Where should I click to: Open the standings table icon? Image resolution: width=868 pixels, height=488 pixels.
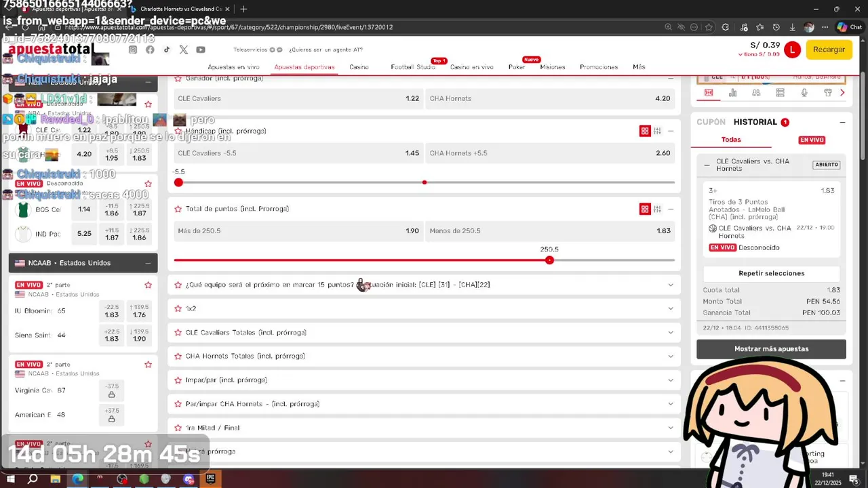click(x=780, y=93)
